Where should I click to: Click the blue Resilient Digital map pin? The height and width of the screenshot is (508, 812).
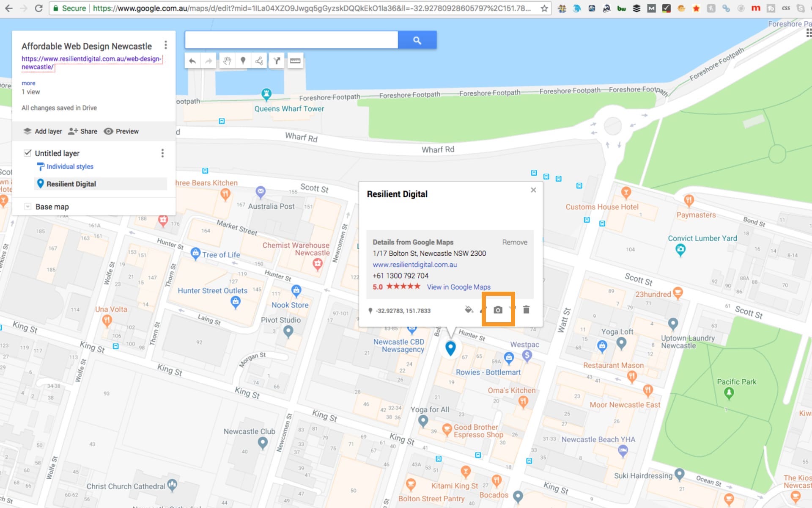tap(450, 348)
